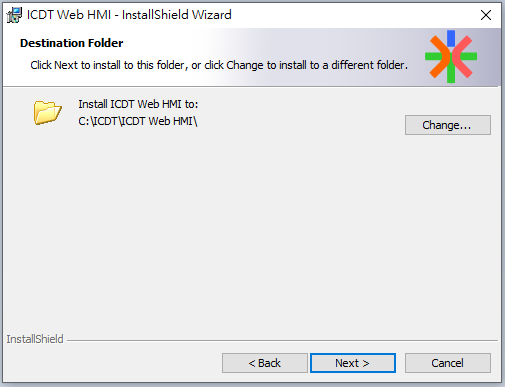Close the InstallShield Wizard window

pyautogui.click(x=486, y=15)
